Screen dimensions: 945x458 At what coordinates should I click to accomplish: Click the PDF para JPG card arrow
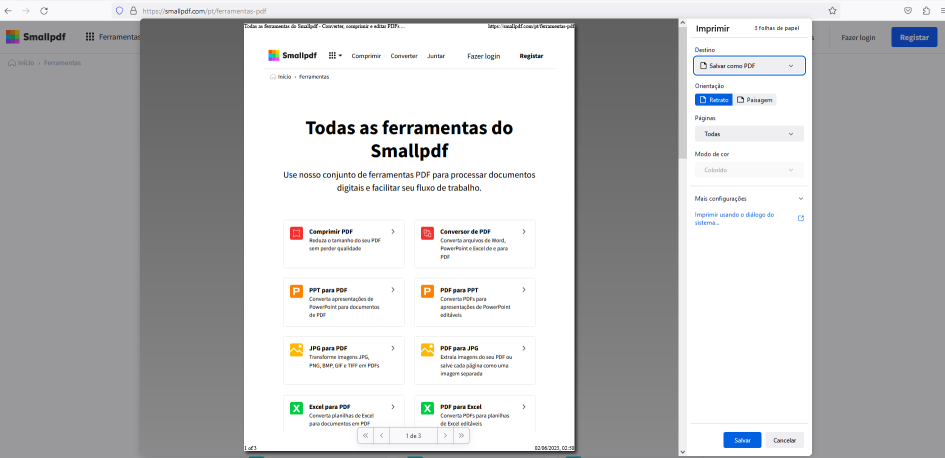pyautogui.click(x=524, y=348)
